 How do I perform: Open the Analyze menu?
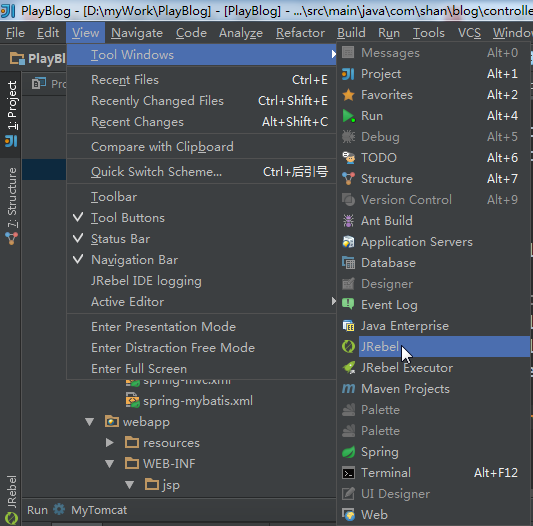[x=241, y=33]
